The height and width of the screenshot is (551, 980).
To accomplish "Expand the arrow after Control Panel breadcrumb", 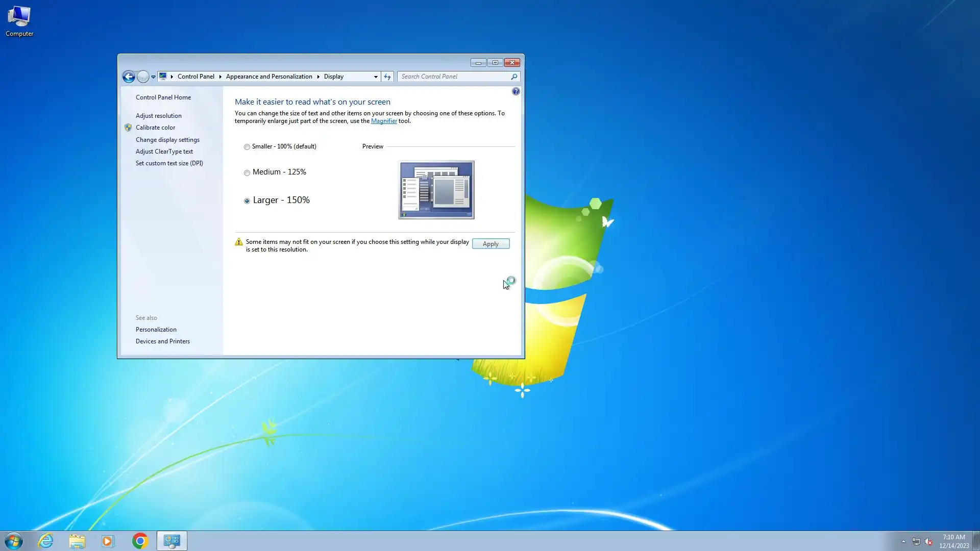I will pyautogui.click(x=220, y=77).
